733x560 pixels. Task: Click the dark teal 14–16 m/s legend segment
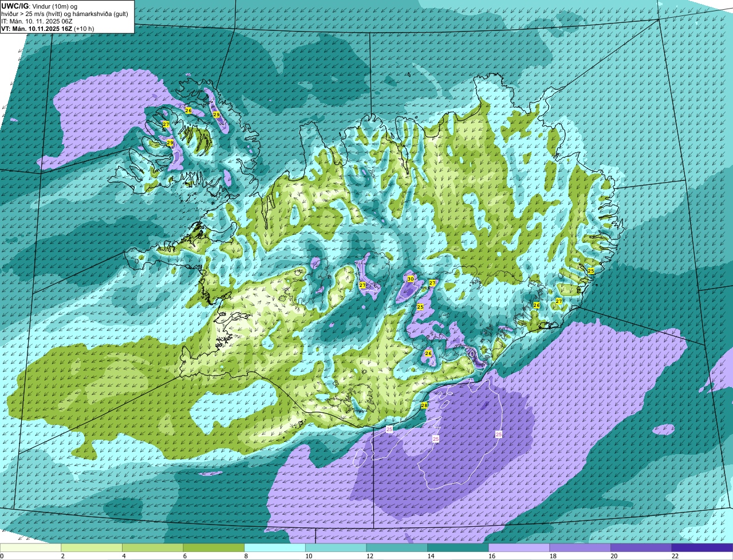click(458, 547)
